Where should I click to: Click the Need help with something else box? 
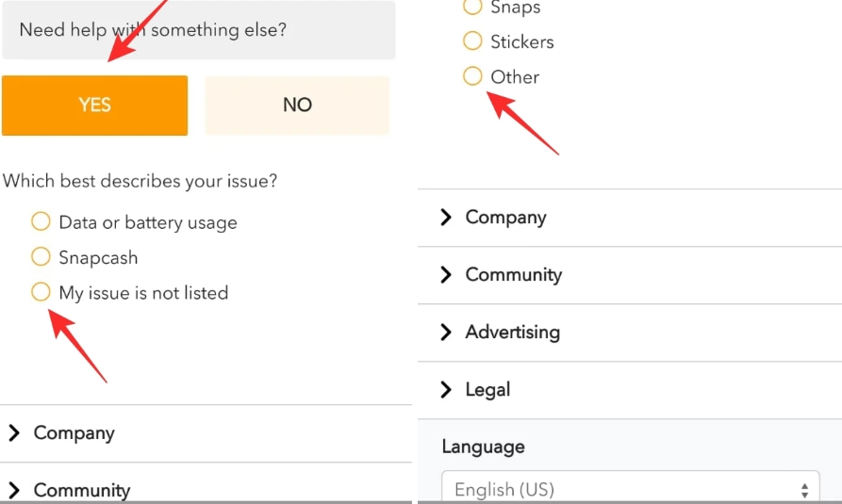pos(199,29)
